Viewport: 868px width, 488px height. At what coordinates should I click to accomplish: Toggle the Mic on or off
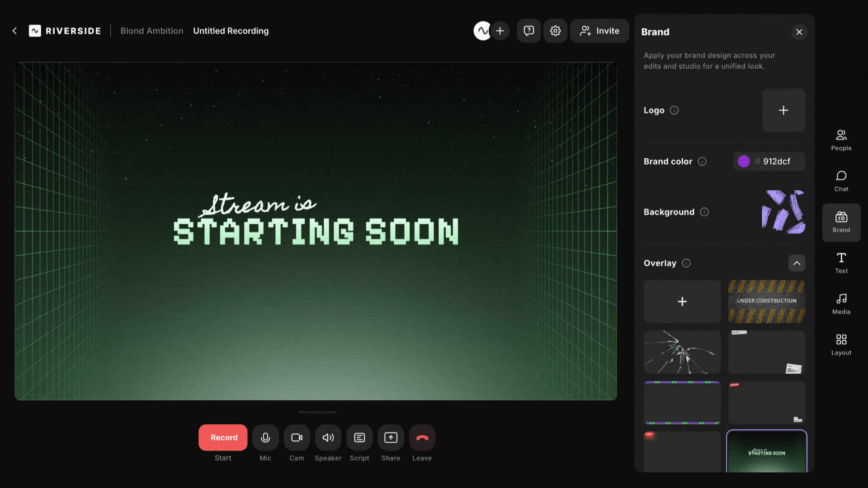coord(265,437)
